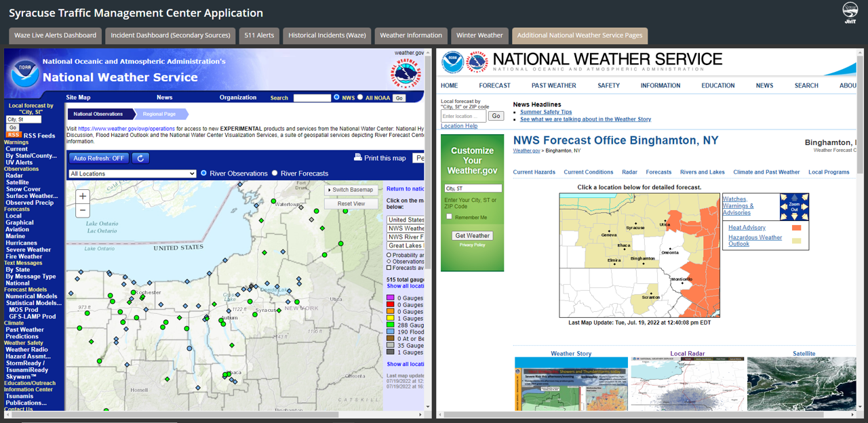The image size is (868, 423).
Task: Open the Location Help link
Action: point(459,126)
